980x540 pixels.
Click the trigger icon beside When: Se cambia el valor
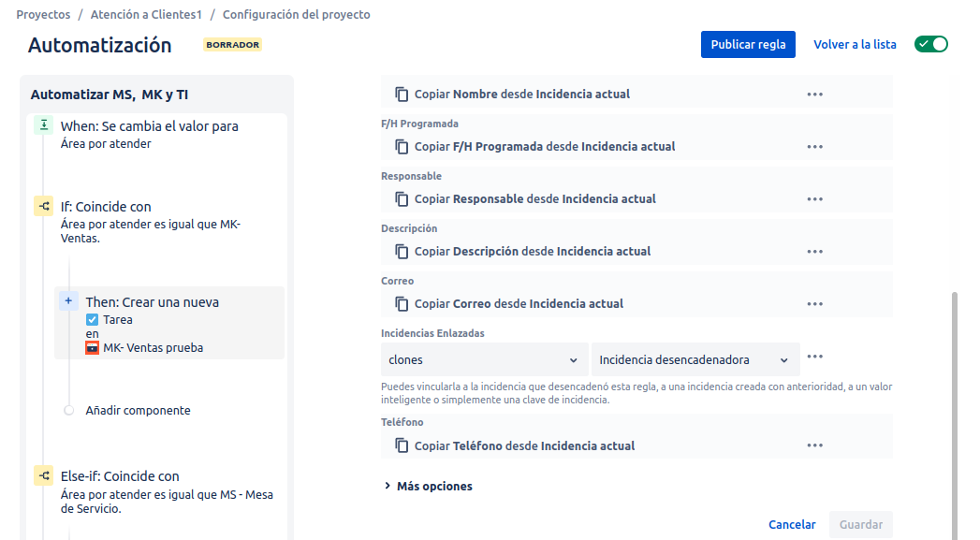point(44,125)
